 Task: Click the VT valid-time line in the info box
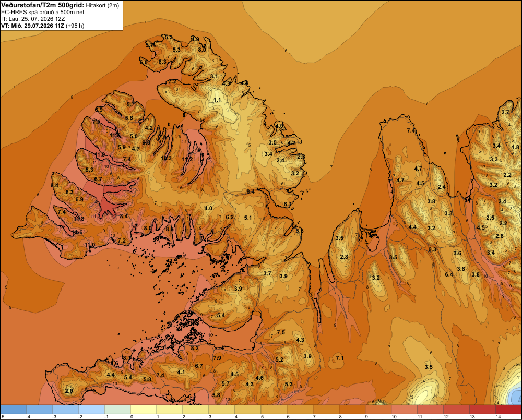pos(43,26)
